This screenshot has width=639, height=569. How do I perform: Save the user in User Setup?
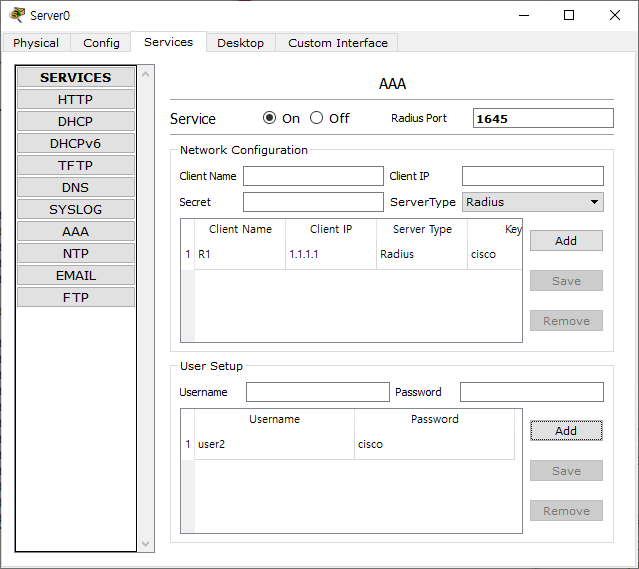[x=566, y=471]
